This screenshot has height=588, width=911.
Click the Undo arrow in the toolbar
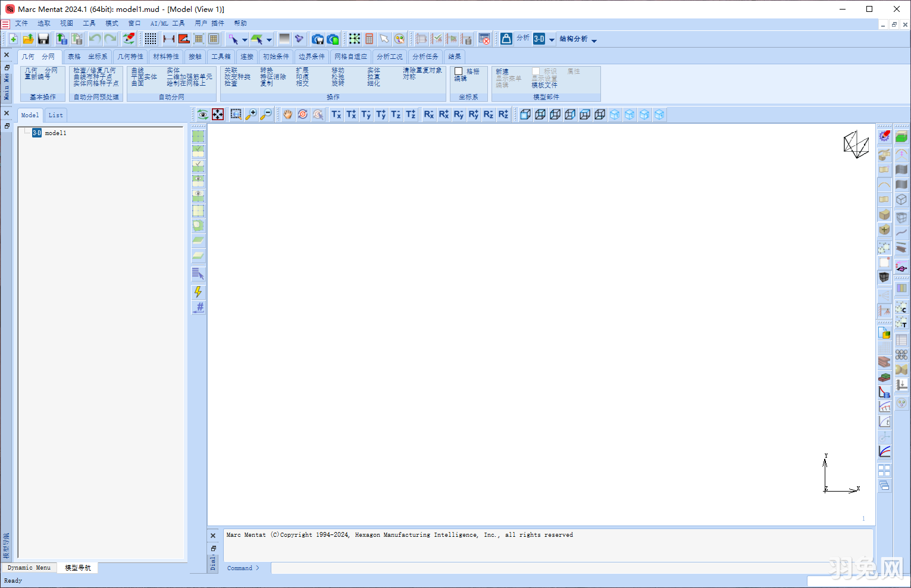point(95,39)
